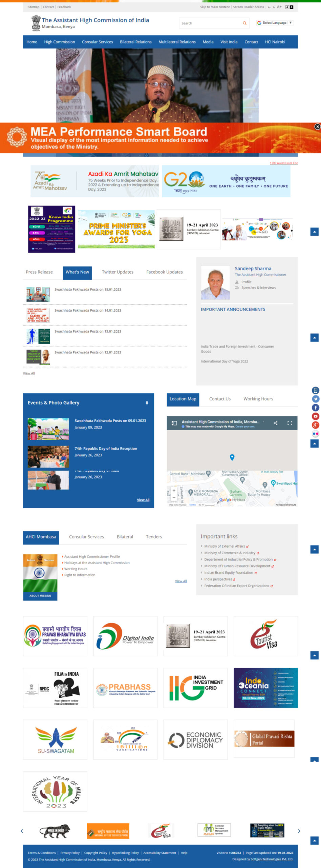Open Sandeep Sharma's Profile link
The image size is (321, 868).
click(x=247, y=282)
